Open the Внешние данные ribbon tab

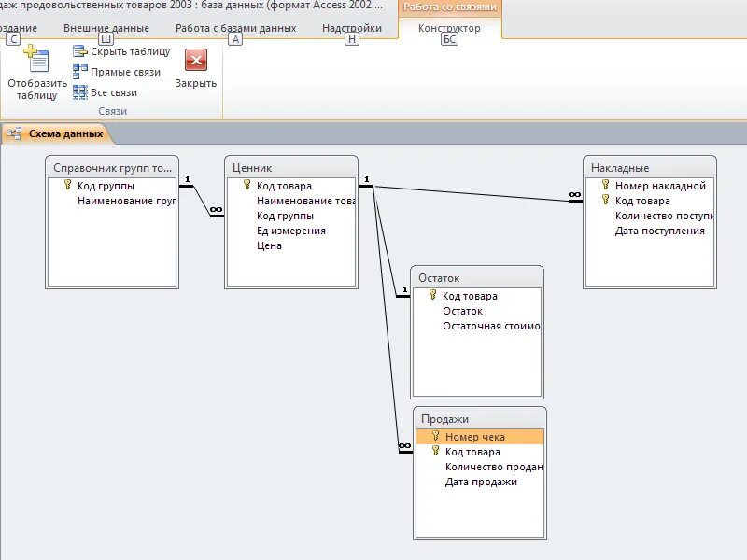(106, 28)
